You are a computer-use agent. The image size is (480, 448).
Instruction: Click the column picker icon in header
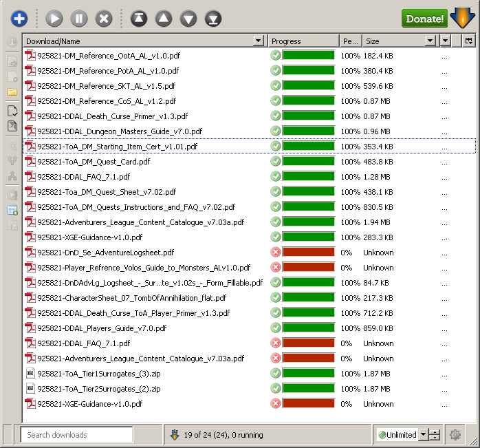[x=468, y=41]
